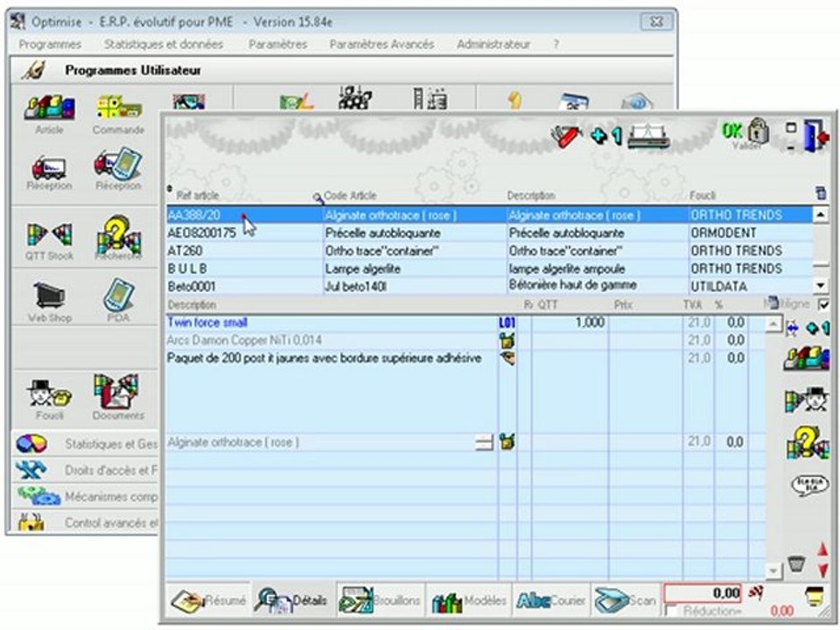Select article row AE08200175
This screenshot has height=630, width=840.
[x=490, y=233]
